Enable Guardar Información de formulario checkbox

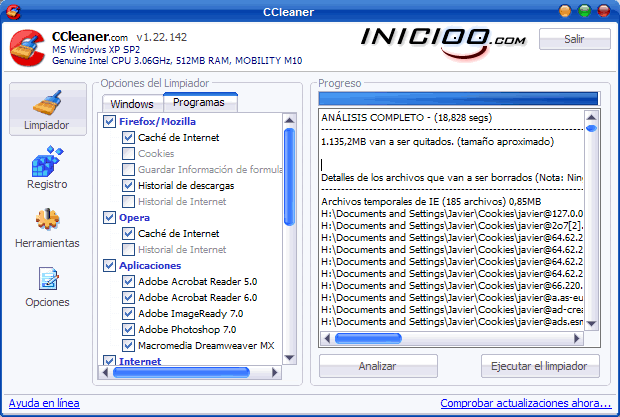pos(128,170)
